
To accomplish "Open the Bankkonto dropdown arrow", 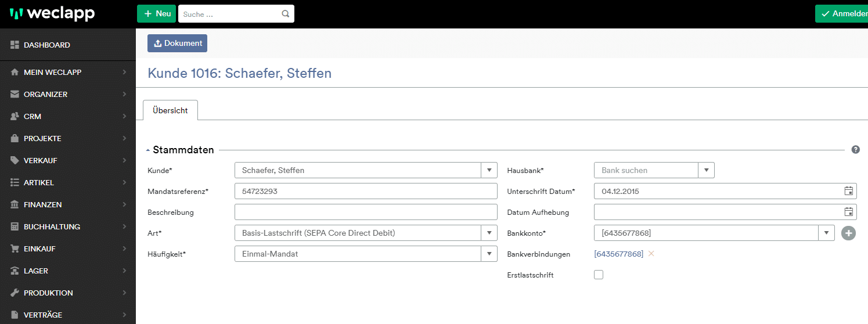I will pos(827,233).
